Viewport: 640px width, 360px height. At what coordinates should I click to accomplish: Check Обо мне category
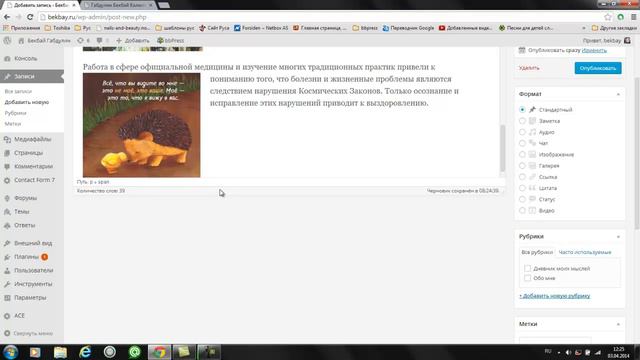[527, 278]
